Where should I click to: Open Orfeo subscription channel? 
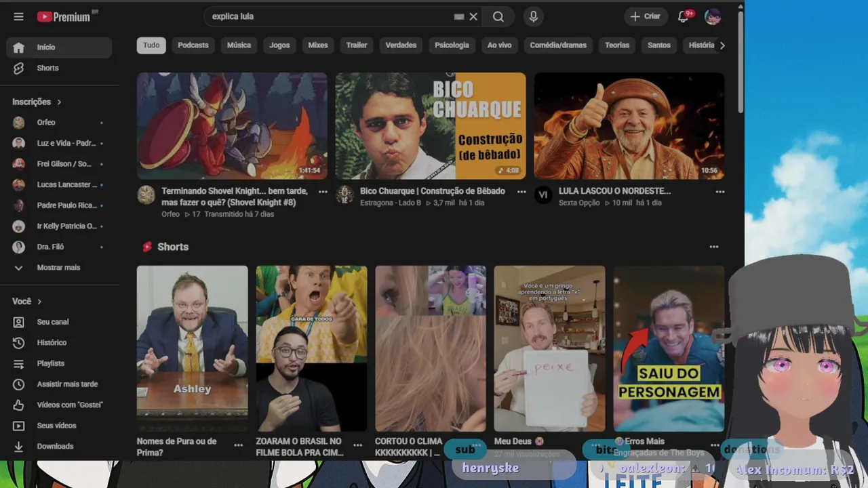59,123
